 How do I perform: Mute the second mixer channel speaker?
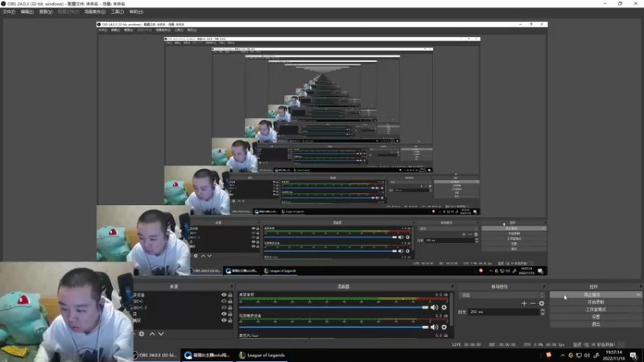pyautogui.click(x=434, y=327)
